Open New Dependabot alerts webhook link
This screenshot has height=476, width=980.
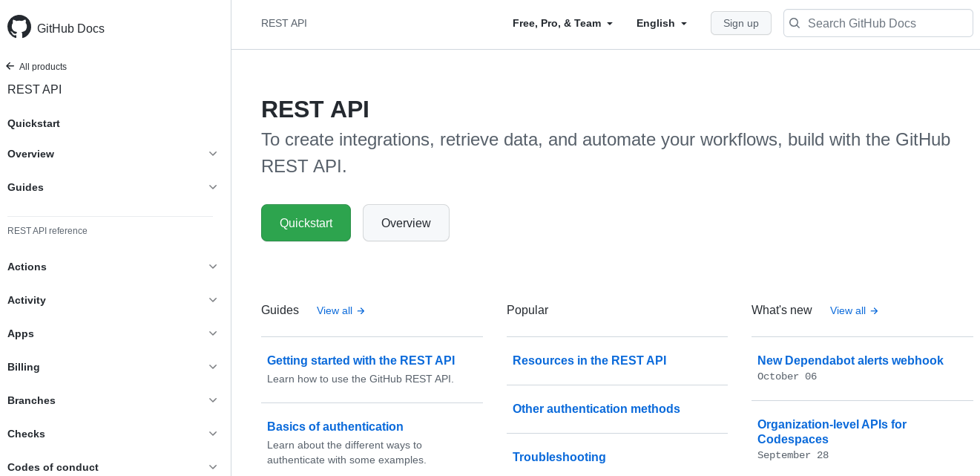(x=850, y=360)
